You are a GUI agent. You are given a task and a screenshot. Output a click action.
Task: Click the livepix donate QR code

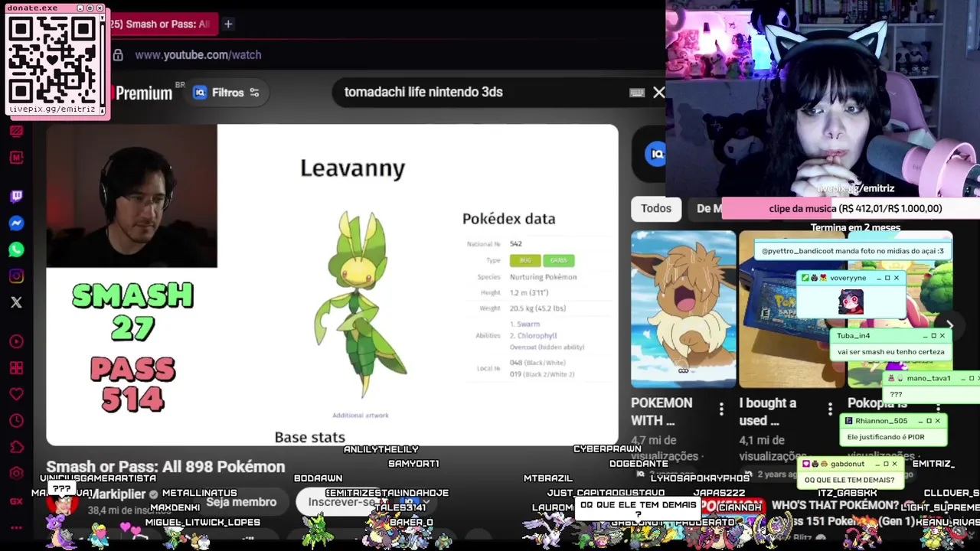point(54,60)
